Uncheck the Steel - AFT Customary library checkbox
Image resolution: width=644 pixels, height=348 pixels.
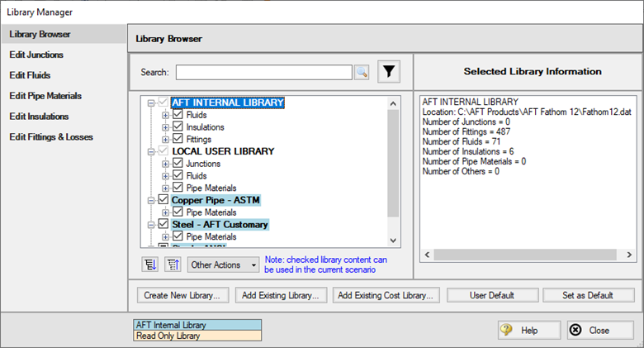point(163,224)
